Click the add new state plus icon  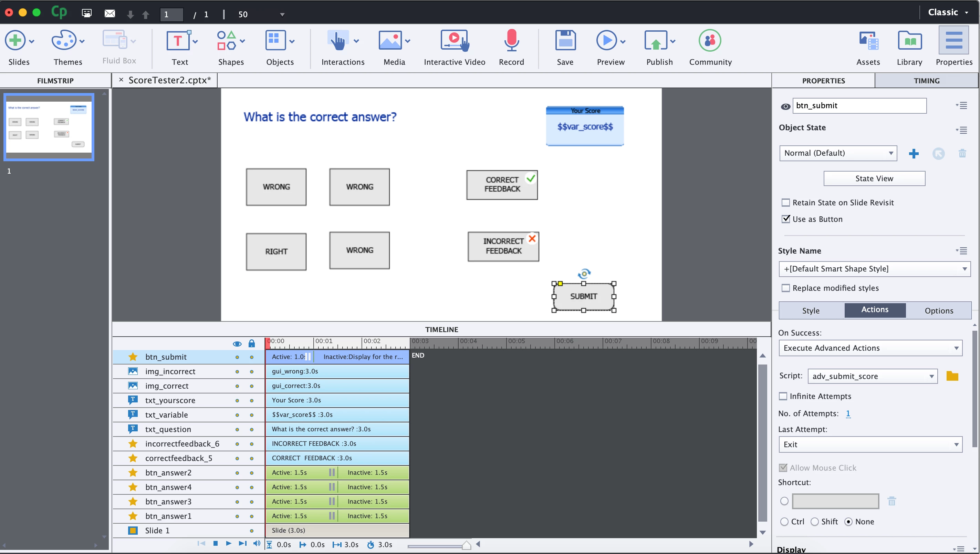[x=914, y=153]
